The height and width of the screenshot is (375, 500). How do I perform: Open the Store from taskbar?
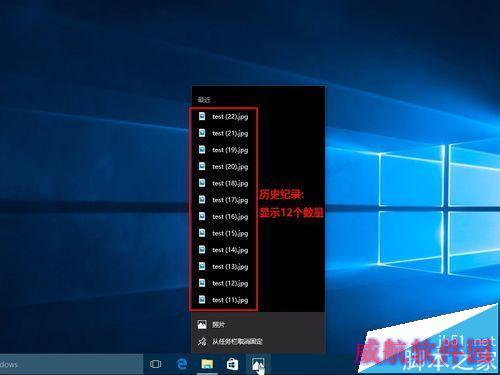[232, 364]
